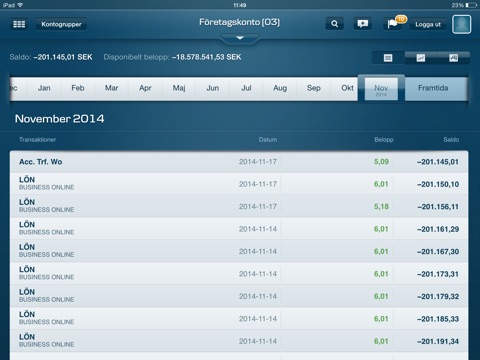This screenshot has width=480, height=360.
Task: Open the Företagskonto (03) account title
Action: point(239,22)
